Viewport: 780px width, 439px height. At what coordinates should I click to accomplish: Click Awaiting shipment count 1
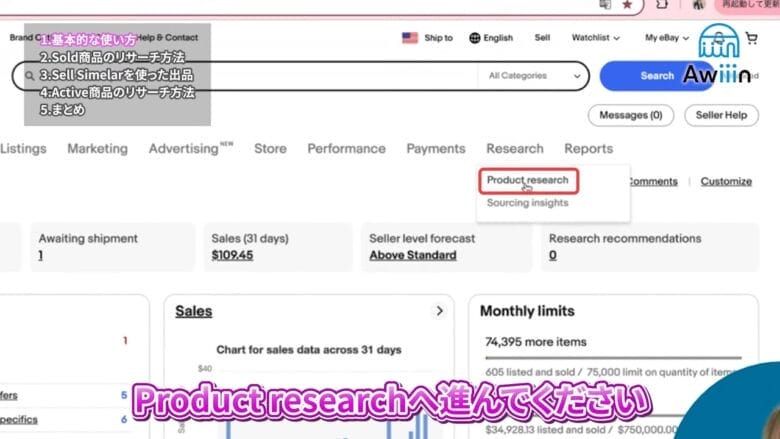pyautogui.click(x=41, y=255)
